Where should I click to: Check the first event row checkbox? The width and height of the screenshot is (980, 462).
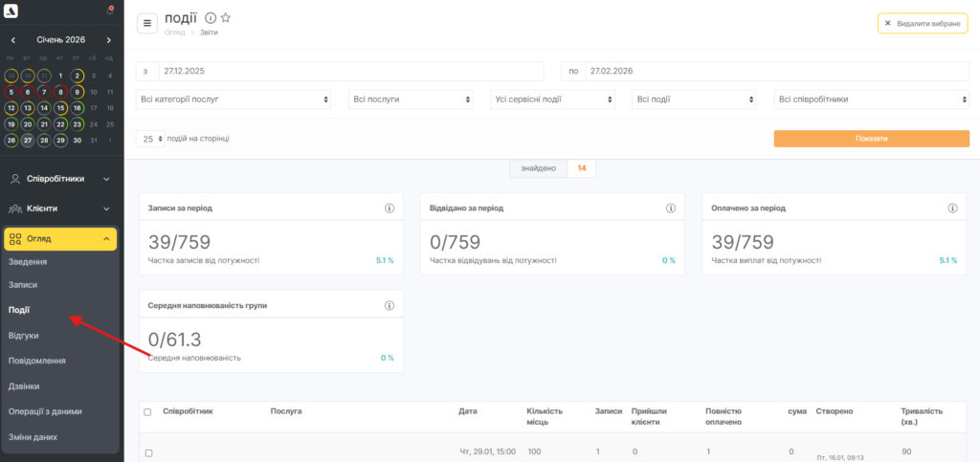pyautogui.click(x=147, y=452)
